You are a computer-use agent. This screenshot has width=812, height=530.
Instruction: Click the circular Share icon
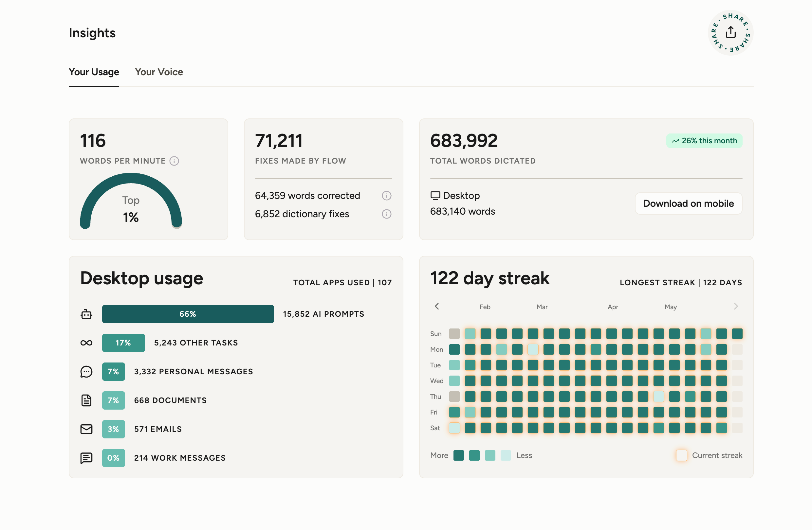pos(730,33)
